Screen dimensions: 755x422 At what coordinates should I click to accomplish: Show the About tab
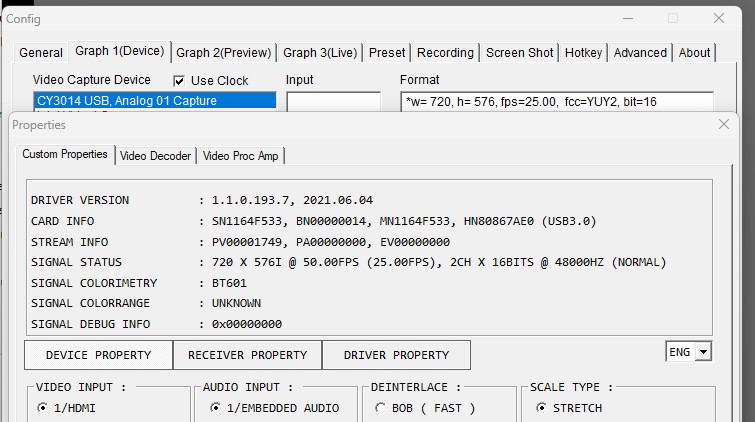pyautogui.click(x=694, y=53)
